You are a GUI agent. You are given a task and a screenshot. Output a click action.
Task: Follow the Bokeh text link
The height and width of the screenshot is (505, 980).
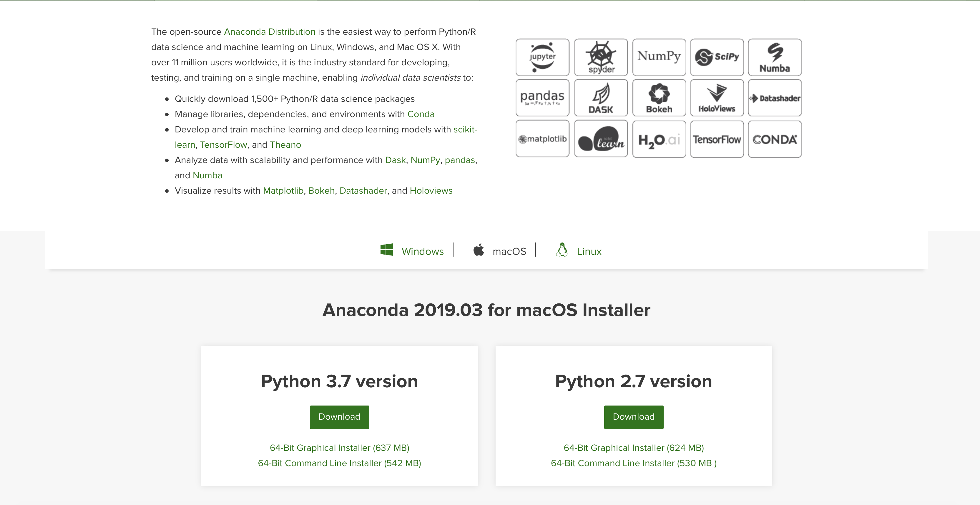pyautogui.click(x=321, y=191)
